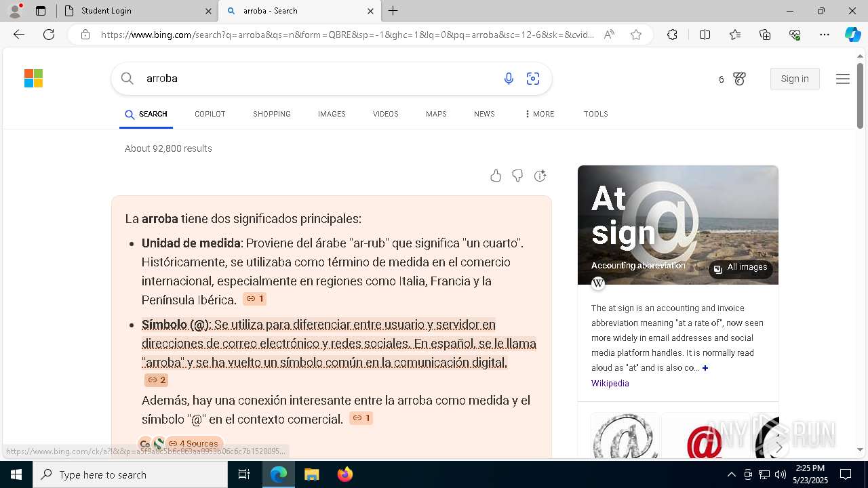Add page to favorites star icon

coord(636,35)
